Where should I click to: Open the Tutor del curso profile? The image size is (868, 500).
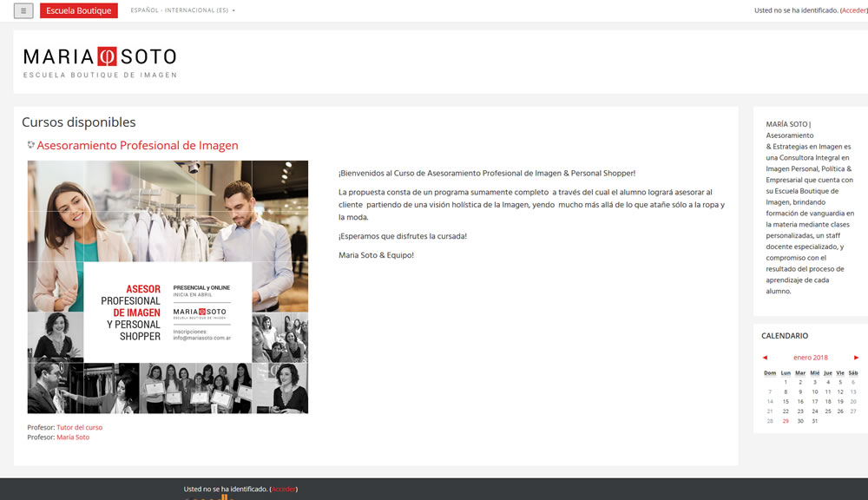79,427
